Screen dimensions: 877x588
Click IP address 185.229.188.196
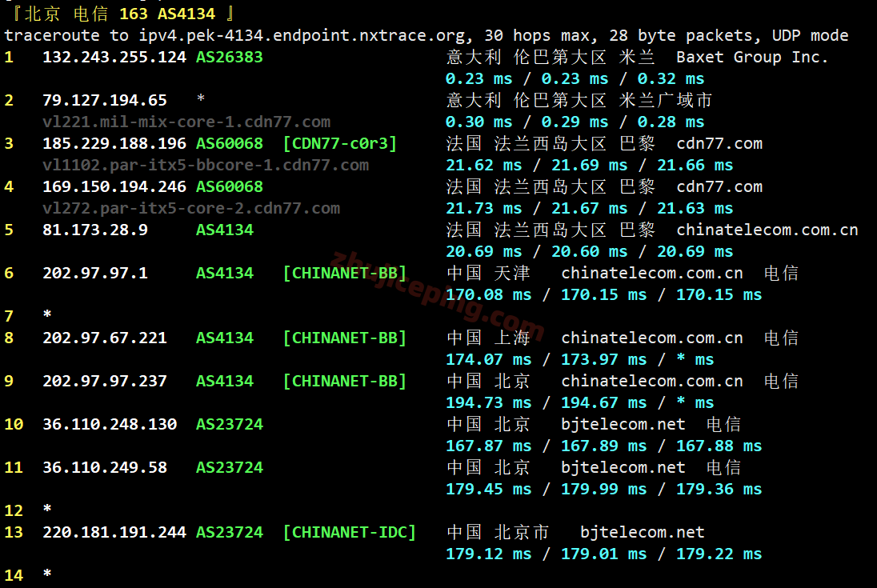pos(114,143)
